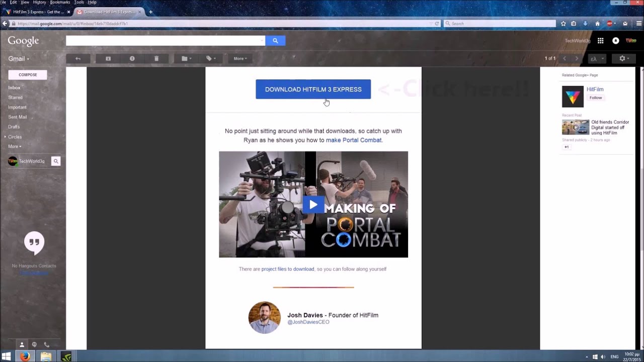
Task: Click the Firefox bookmark star icon
Action: point(563,24)
